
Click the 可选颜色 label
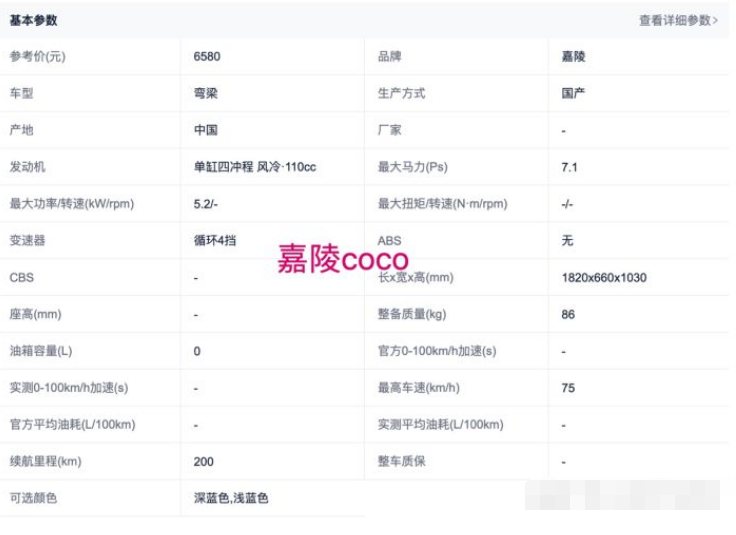[33, 498]
